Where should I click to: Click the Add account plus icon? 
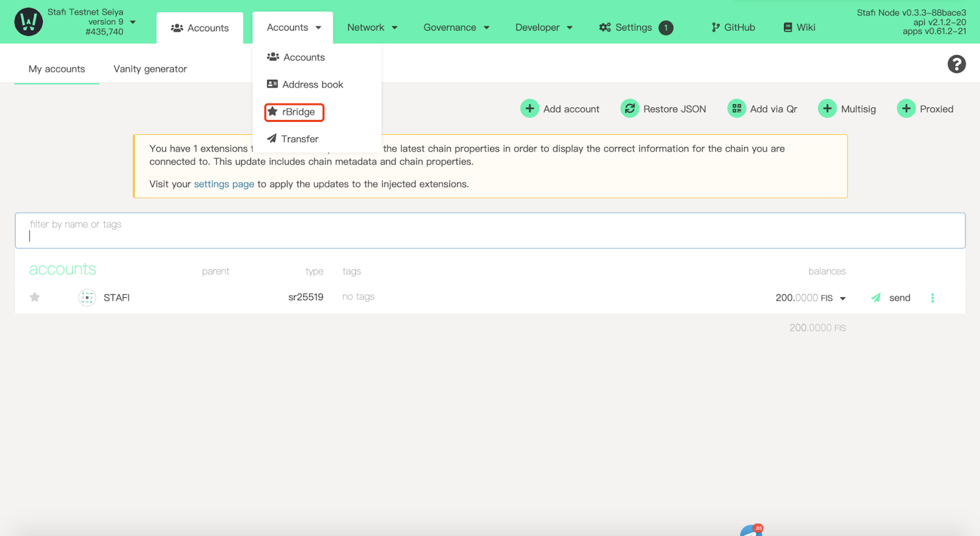tap(530, 108)
